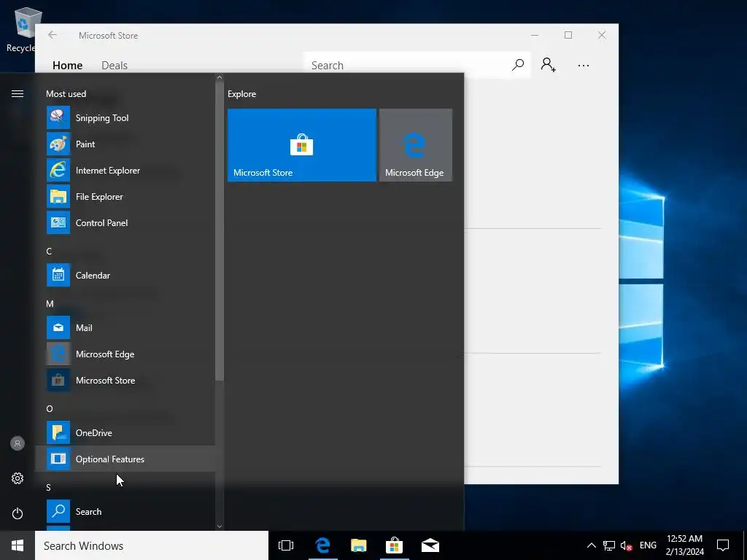
Task: Open user account icon in Start sidebar
Action: (18, 443)
